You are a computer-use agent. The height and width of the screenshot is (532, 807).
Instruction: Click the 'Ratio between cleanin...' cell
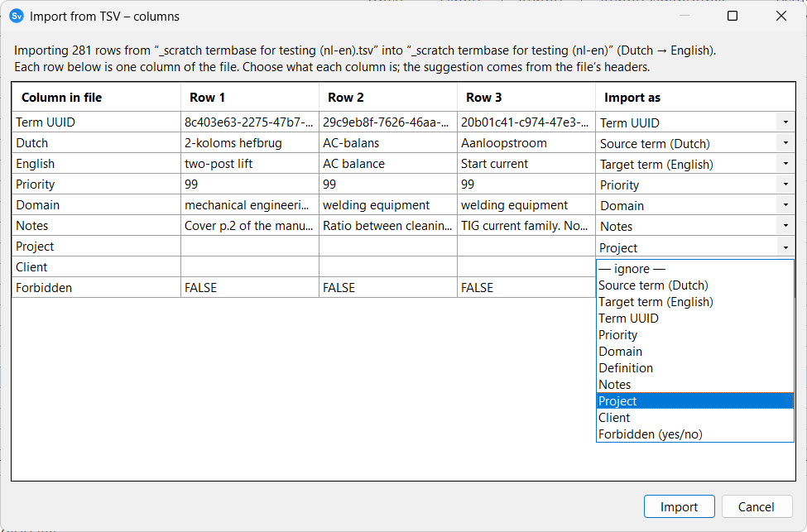[388, 225]
